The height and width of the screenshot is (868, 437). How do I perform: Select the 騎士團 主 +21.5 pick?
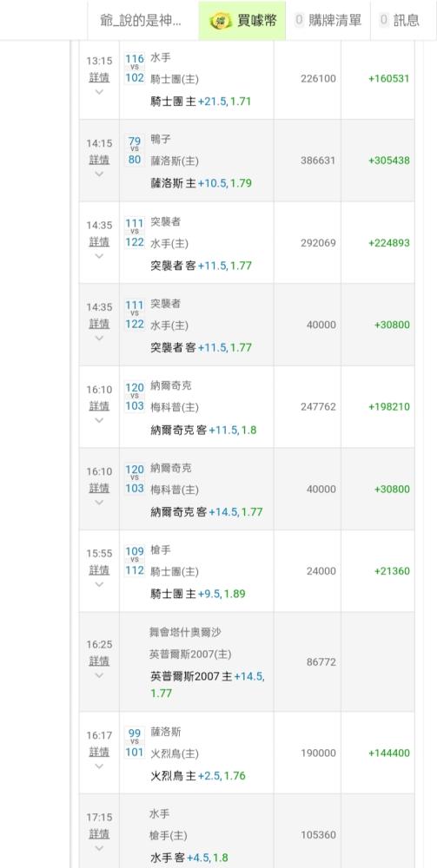pos(201,102)
